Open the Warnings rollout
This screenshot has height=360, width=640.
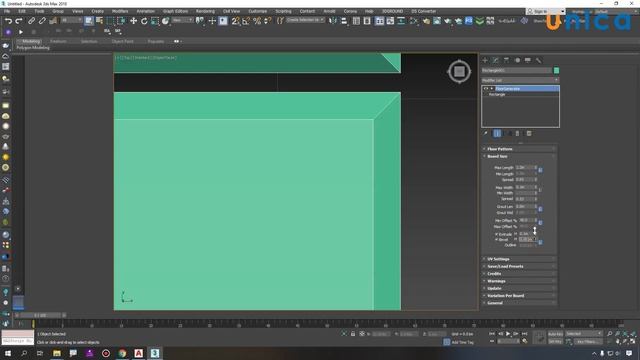[519, 281]
